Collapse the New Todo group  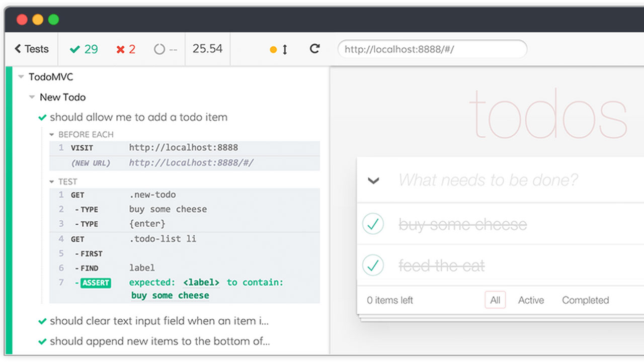pyautogui.click(x=32, y=97)
